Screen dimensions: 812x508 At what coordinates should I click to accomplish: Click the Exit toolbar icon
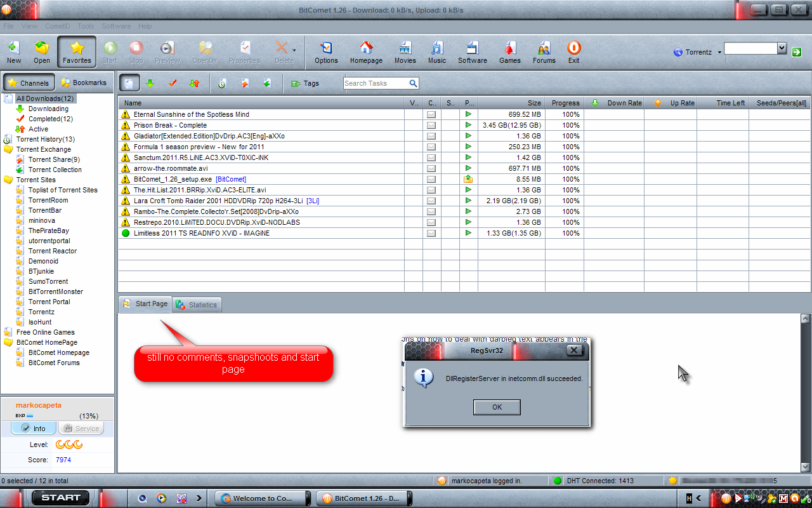[573, 51]
